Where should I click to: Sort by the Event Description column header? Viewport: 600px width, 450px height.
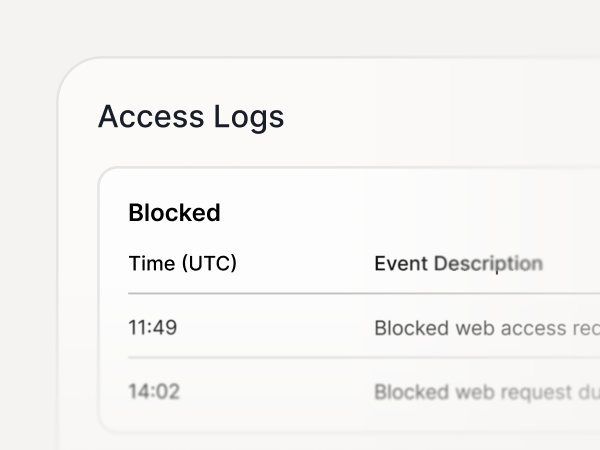tap(458, 264)
